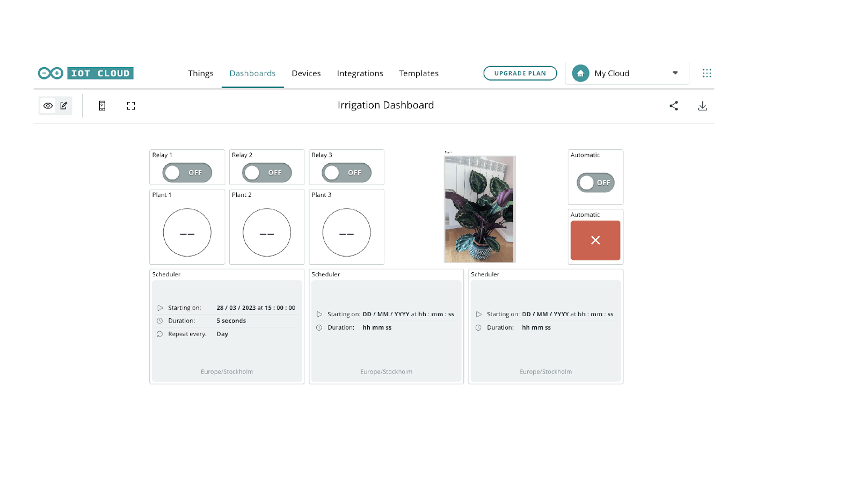
Task: Turn on the Automatic switch
Action: (595, 182)
